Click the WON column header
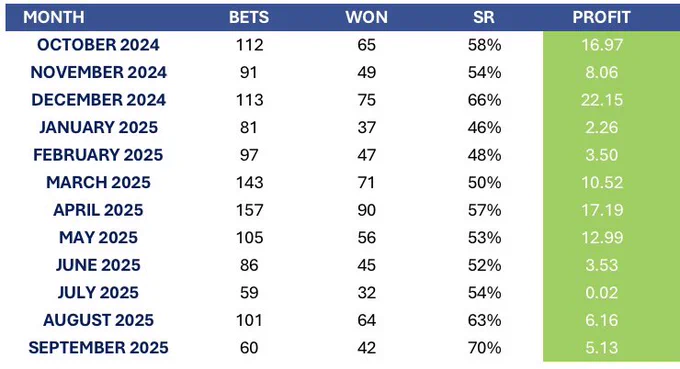The image size is (680, 369). (366, 17)
